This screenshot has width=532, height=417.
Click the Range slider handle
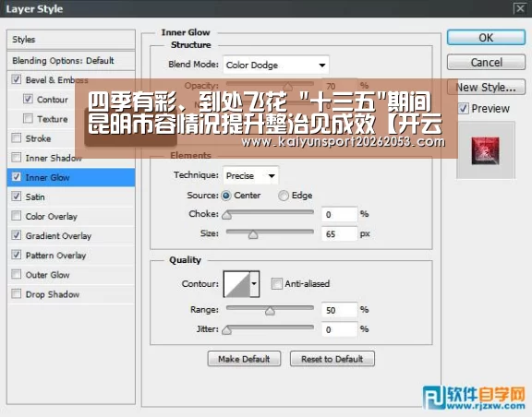click(x=270, y=311)
